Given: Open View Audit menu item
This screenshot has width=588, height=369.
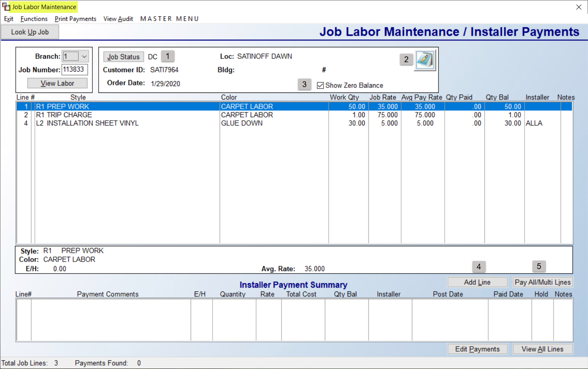Looking at the screenshot, I should (118, 19).
